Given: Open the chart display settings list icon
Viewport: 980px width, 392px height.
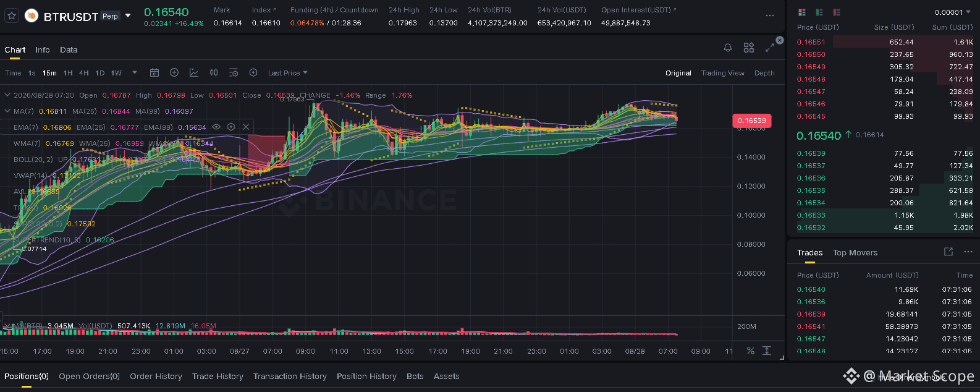Looking at the screenshot, I should pyautogui.click(x=234, y=73).
